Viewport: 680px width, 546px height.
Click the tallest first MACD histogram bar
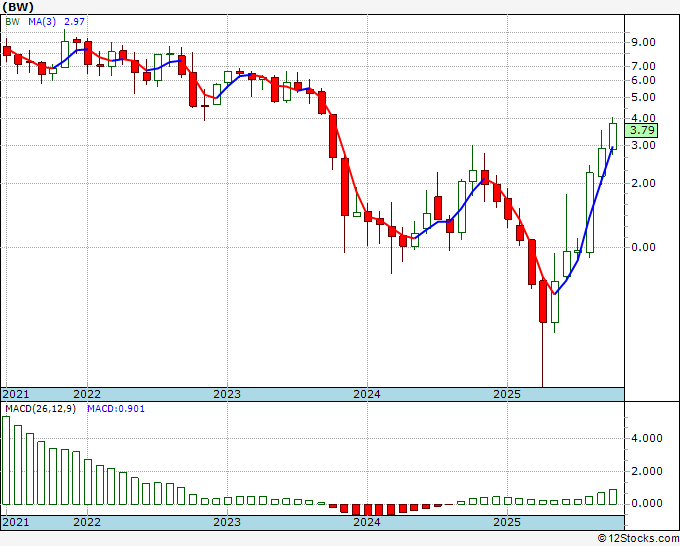pyautogui.click(x=6, y=460)
